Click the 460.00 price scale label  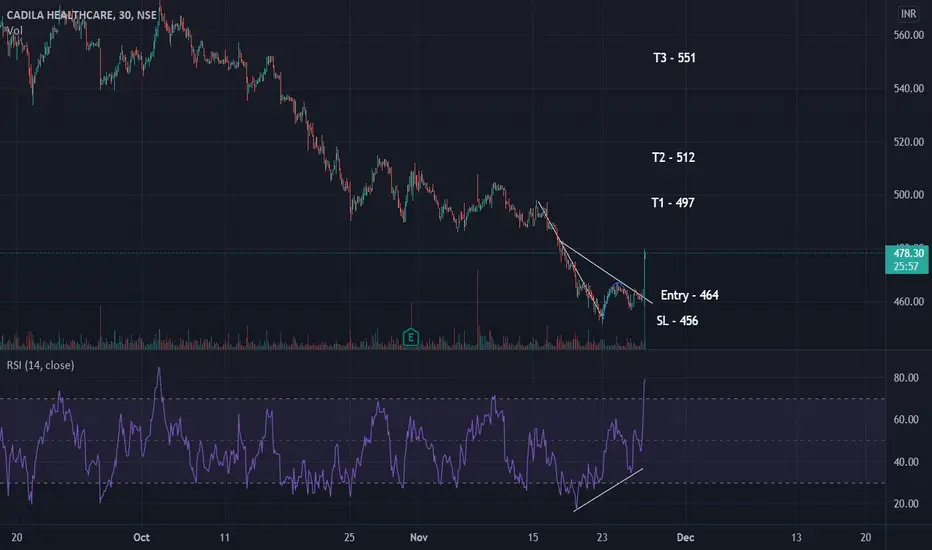pos(909,301)
